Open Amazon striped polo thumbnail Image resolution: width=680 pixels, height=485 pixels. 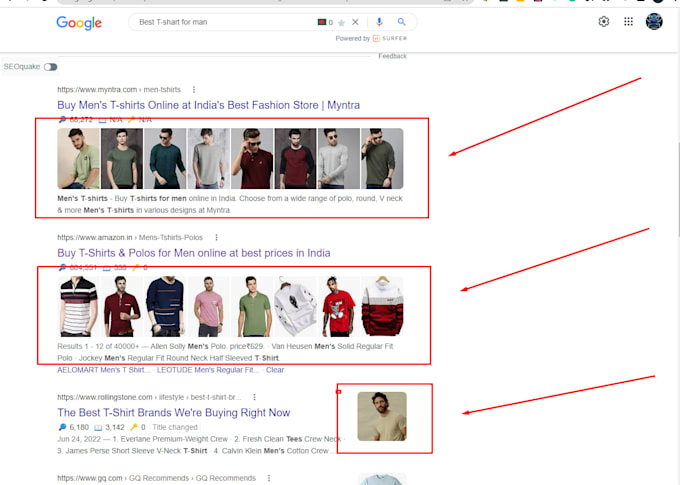tap(78, 306)
